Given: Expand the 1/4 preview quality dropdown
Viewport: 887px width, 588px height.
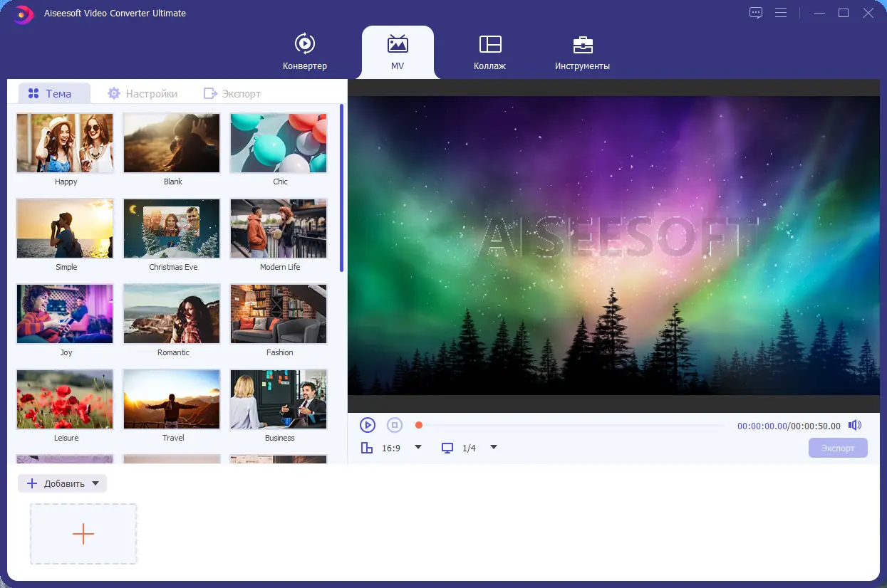Looking at the screenshot, I should point(494,447).
